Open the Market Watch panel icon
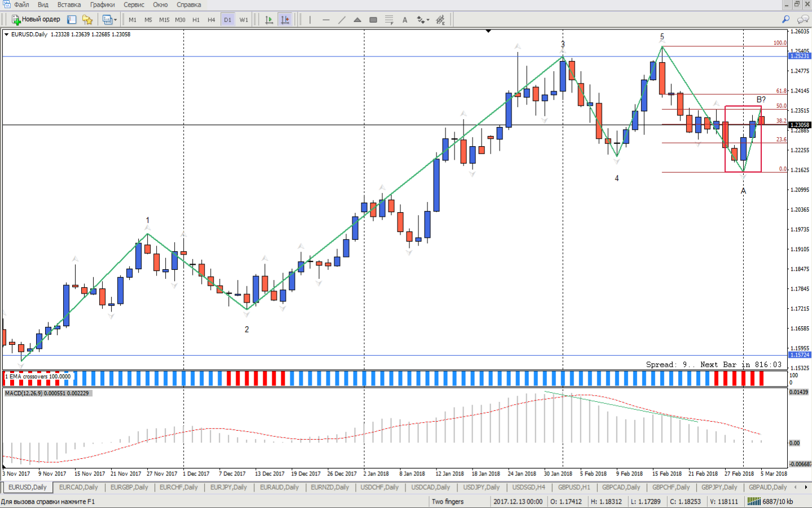The image size is (812, 508). (x=72, y=19)
